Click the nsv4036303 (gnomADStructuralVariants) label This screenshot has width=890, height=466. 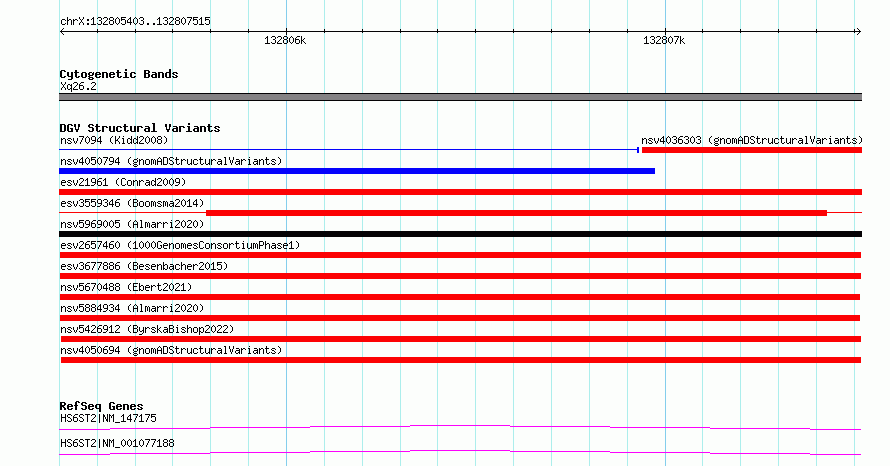click(x=752, y=140)
